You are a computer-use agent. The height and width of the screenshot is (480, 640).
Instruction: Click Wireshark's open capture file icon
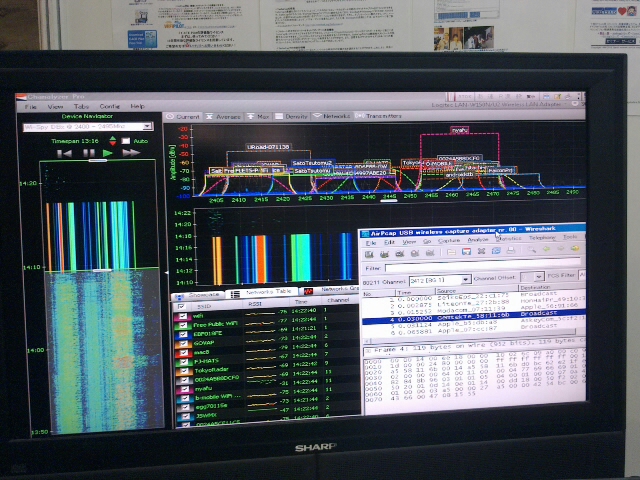tap(451, 252)
